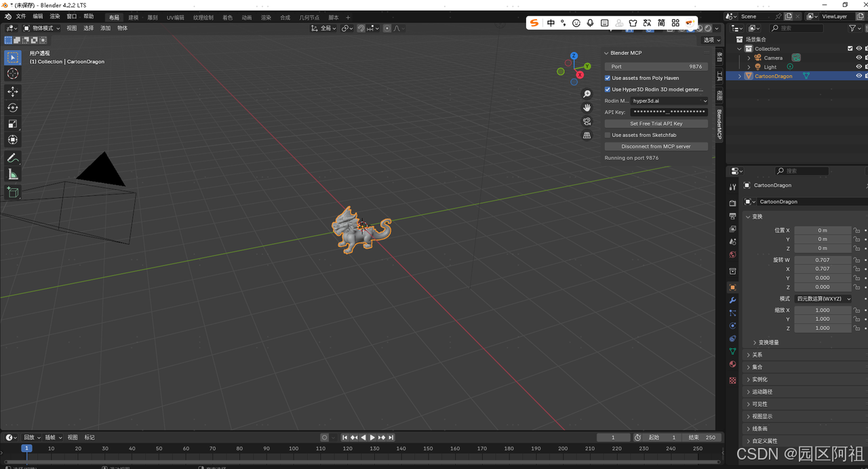Hide the Camera via eye icon
This screenshot has height=469, width=868.
pyautogui.click(x=859, y=58)
